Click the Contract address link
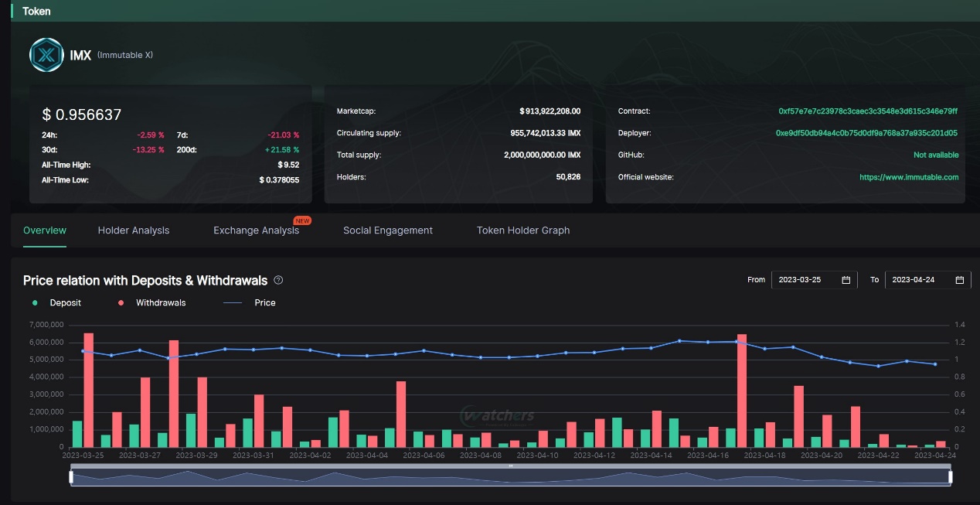The height and width of the screenshot is (505, 980). [x=868, y=111]
